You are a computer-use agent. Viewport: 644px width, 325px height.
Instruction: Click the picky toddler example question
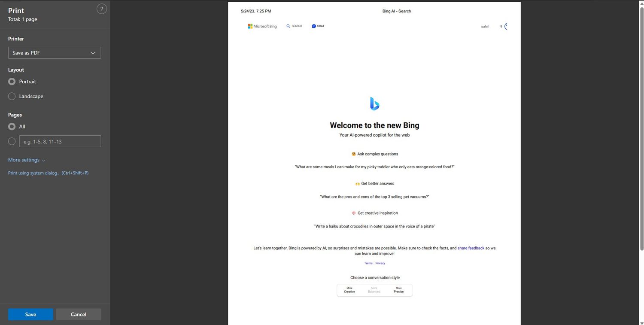click(x=374, y=167)
